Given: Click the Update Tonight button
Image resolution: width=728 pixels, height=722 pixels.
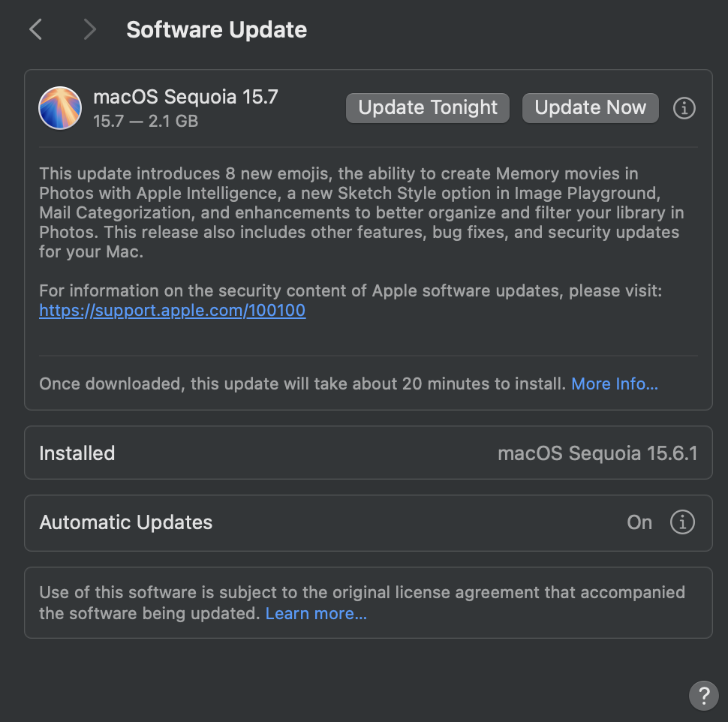Looking at the screenshot, I should [x=428, y=108].
